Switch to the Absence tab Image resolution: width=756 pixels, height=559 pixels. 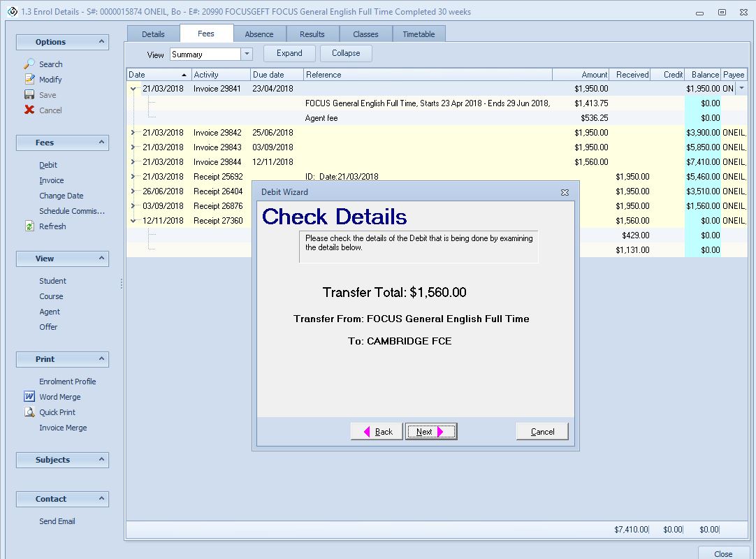(x=259, y=34)
